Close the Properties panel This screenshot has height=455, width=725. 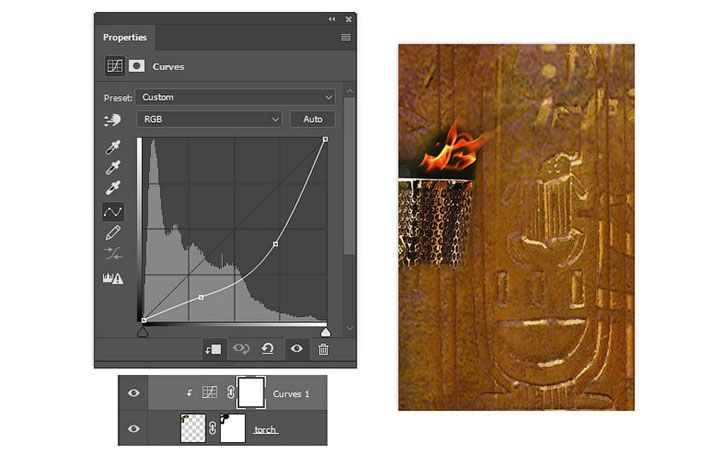click(349, 19)
